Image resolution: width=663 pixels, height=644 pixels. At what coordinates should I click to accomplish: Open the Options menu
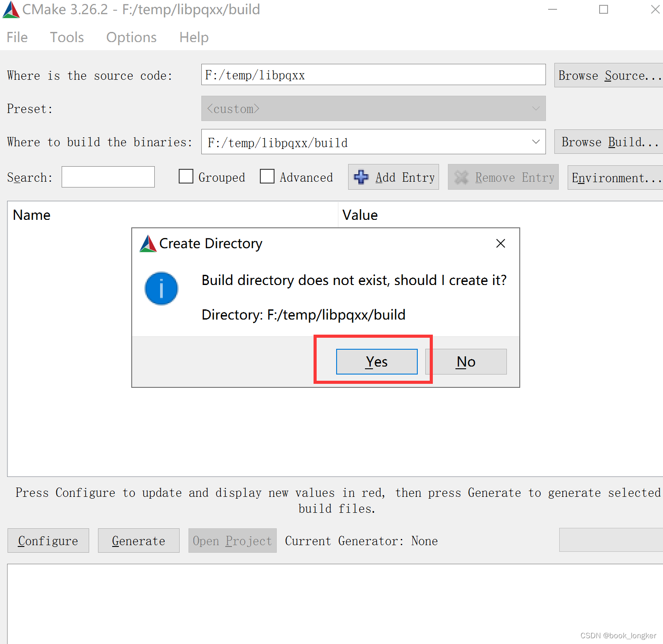tap(131, 37)
